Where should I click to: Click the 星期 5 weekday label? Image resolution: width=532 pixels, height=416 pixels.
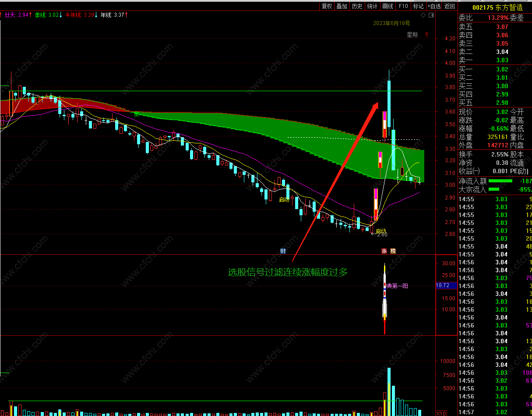[x=418, y=35]
